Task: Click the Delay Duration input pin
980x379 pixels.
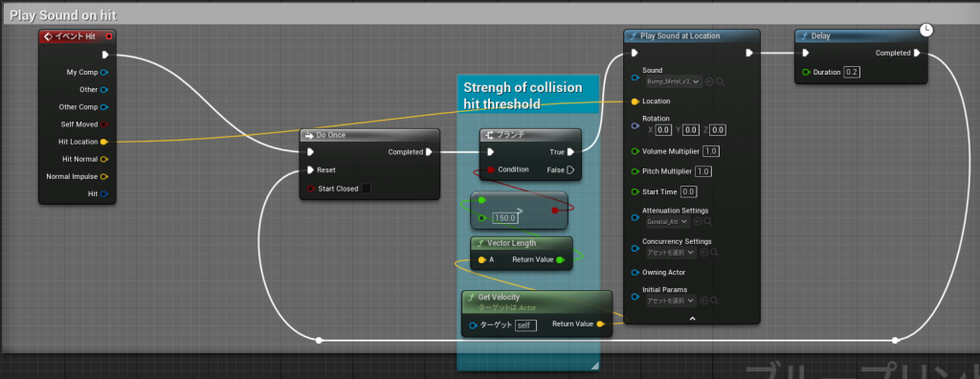Action: pyautogui.click(x=806, y=73)
